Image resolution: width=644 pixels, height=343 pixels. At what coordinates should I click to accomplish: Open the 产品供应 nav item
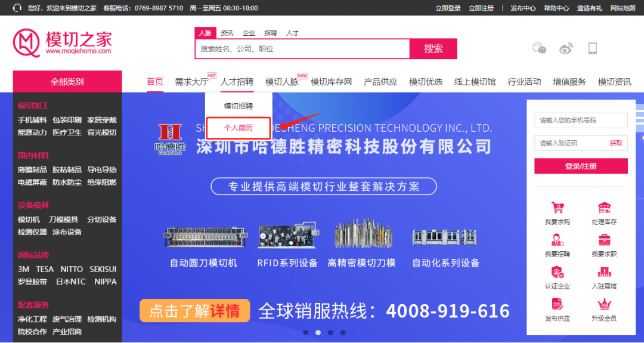380,82
